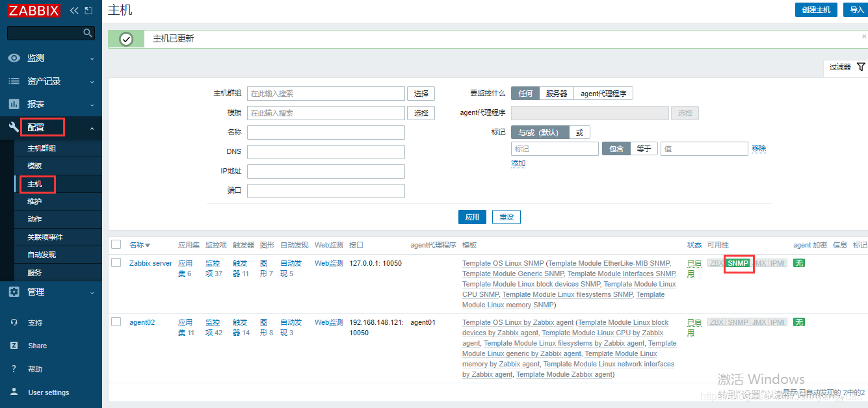Select 或 tag mode
Screen dimensions: 868x408
click(x=579, y=133)
